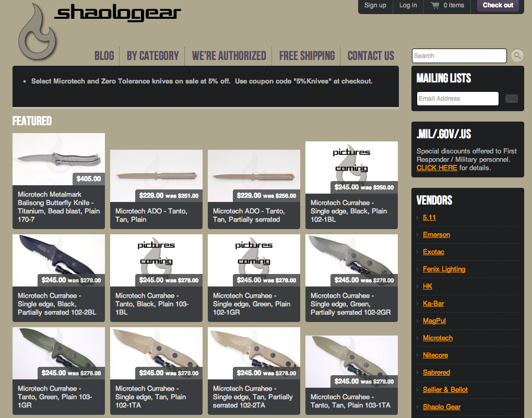Select the Fenix Lighting vendor
Image resolution: width=532 pixels, height=418 pixels.
click(444, 269)
